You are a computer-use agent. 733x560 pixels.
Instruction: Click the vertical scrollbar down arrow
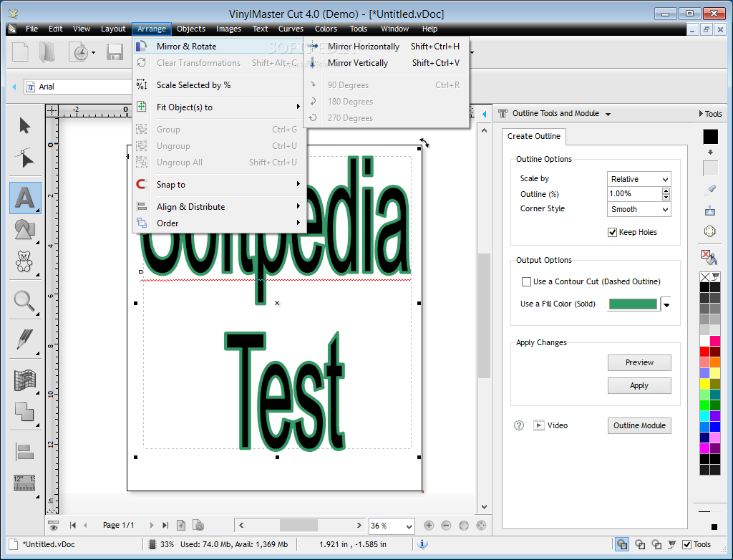click(484, 507)
